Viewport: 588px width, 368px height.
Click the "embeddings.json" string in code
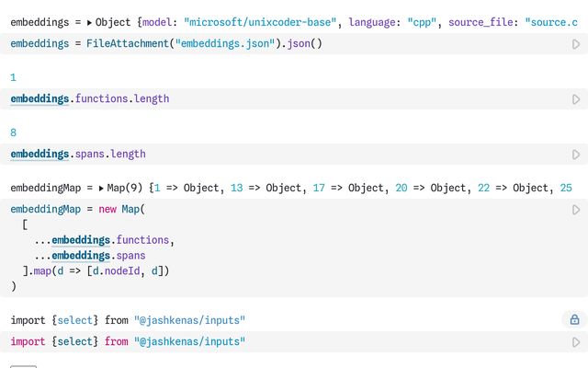220,43
